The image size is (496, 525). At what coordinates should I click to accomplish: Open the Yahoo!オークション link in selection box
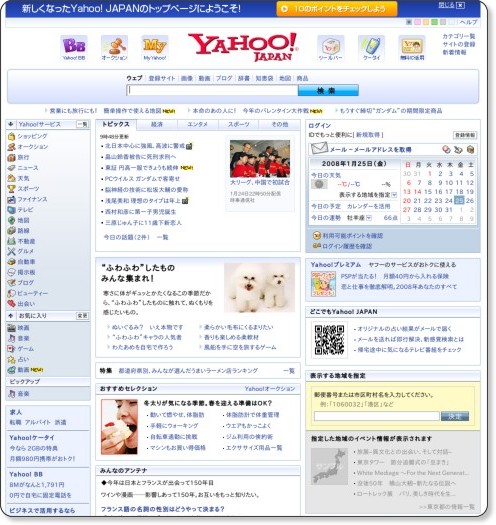[x=270, y=389]
